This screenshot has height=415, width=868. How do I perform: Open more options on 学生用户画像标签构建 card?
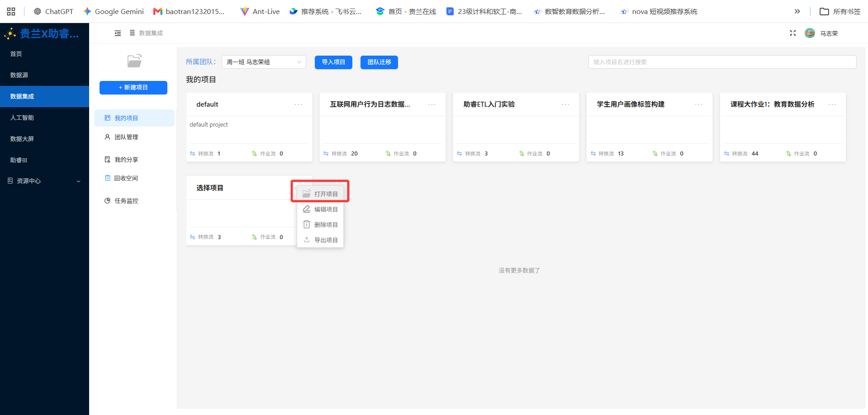[x=699, y=104]
